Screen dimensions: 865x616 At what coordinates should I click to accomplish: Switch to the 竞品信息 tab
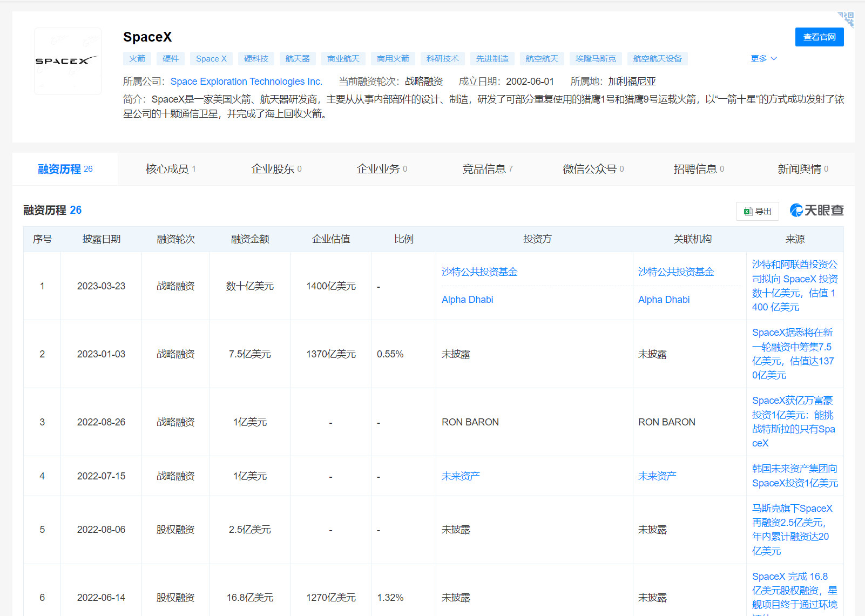click(x=487, y=169)
